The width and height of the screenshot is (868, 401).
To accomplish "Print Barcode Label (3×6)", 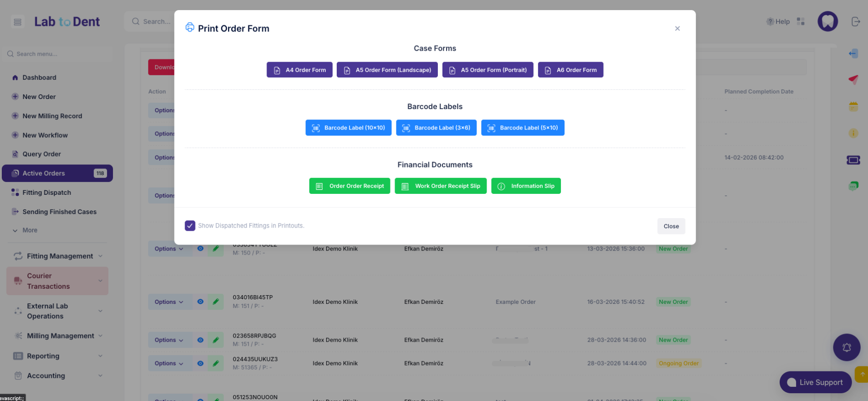I will pos(436,128).
